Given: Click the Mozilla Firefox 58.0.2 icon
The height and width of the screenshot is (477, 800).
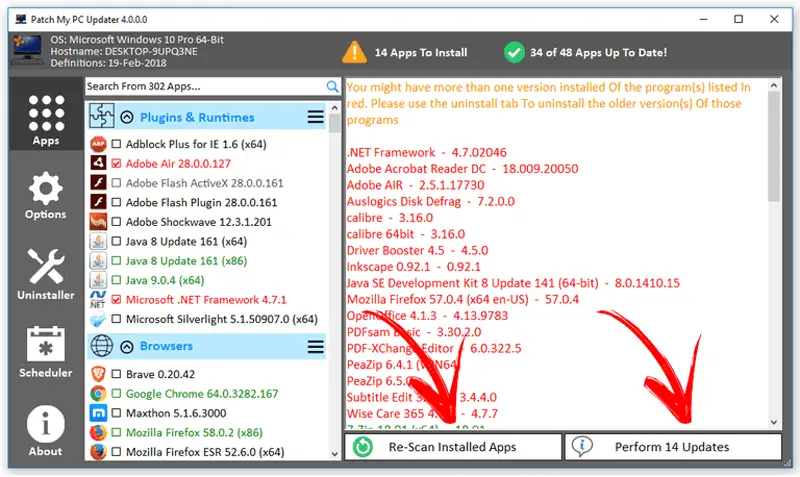Looking at the screenshot, I should click(98, 433).
